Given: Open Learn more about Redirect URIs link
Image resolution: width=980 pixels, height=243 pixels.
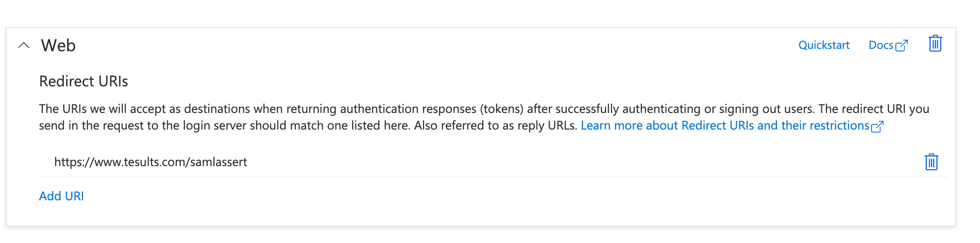Looking at the screenshot, I should click(x=725, y=125).
